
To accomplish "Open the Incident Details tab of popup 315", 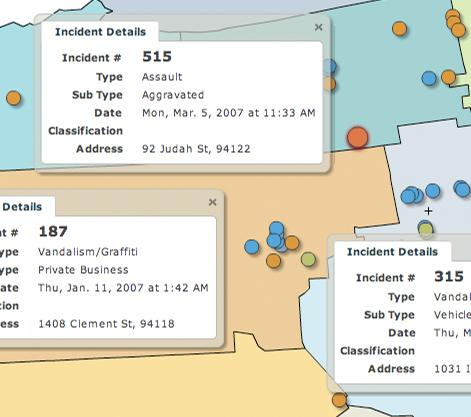I will [x=392, y=252].
